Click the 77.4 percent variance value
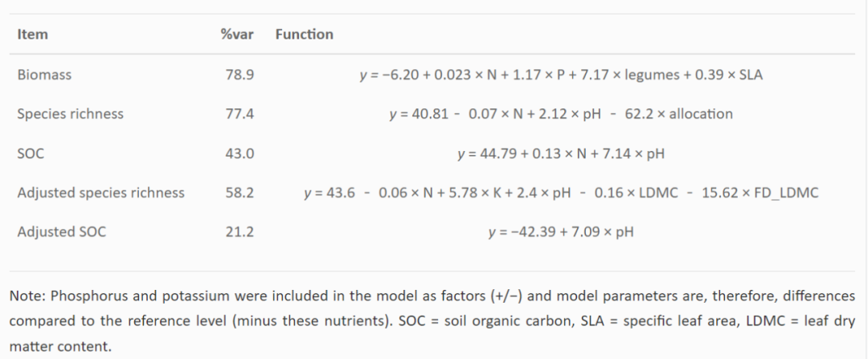 point(240,114)
